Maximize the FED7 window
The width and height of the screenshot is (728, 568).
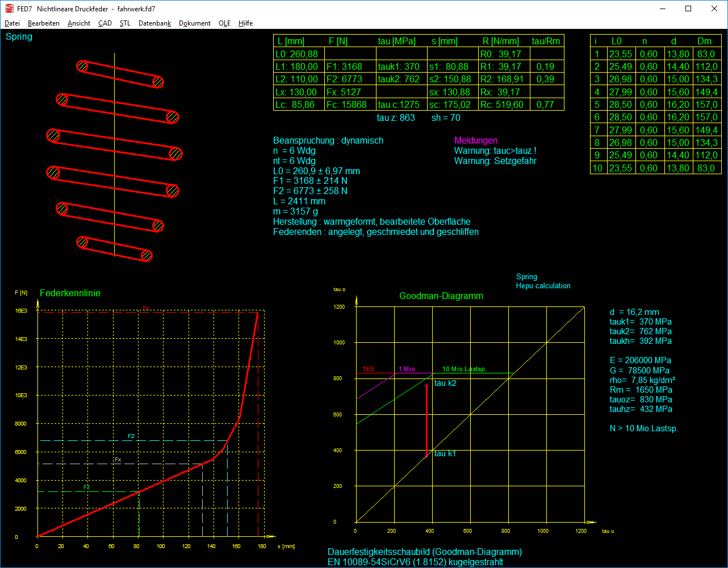tap(688, 9)
